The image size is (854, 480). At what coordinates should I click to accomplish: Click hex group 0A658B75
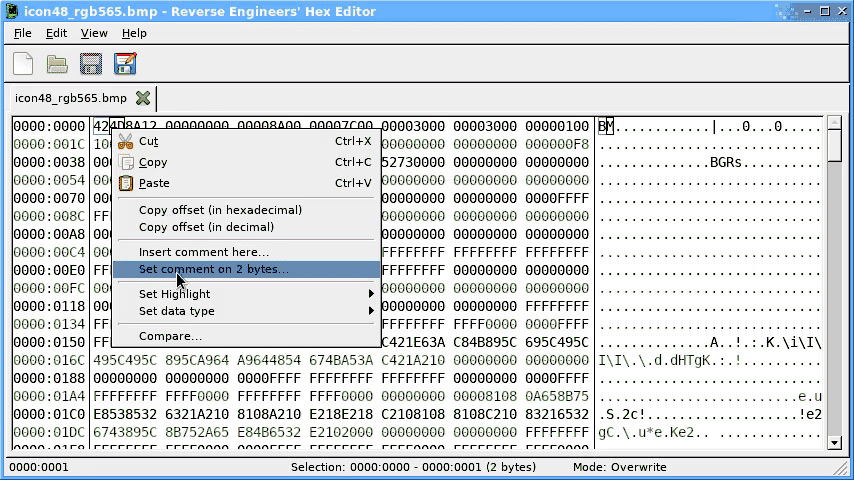(557, 396)
